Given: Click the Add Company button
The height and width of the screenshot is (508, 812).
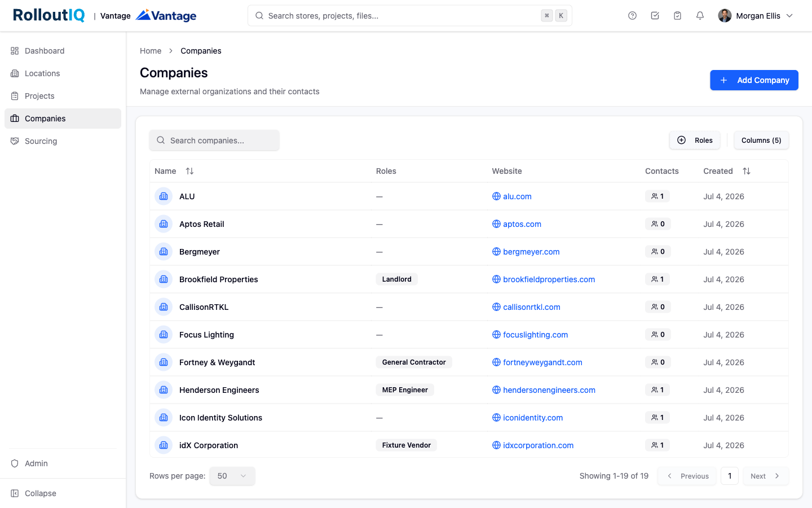Looking at the screenshot, I should click(x=754, y=80).
